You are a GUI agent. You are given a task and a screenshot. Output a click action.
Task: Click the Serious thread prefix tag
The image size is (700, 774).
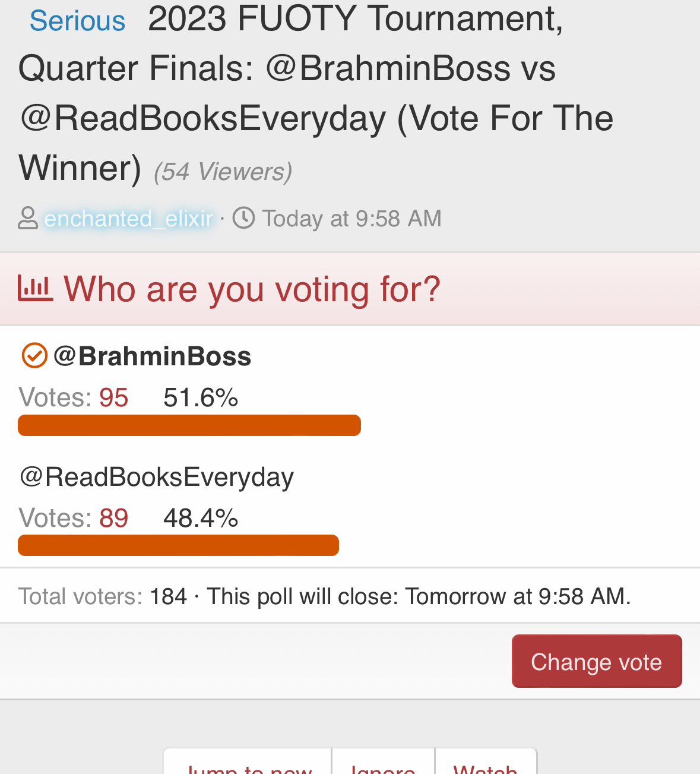pyautogui.click(x=77, y=21)
